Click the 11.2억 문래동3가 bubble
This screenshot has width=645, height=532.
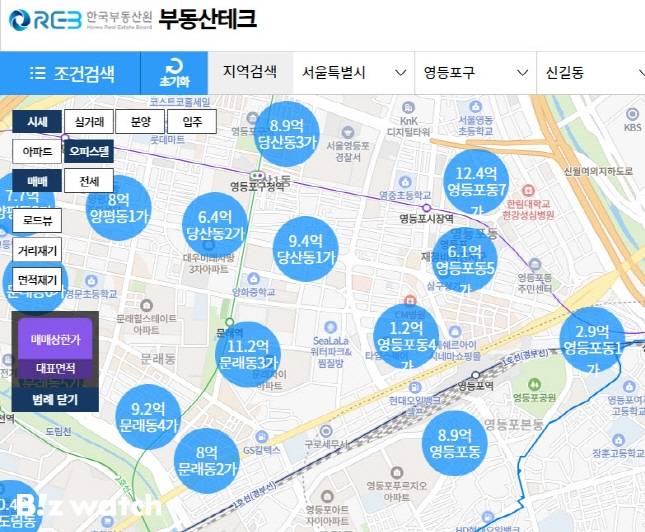click(x=248, y=355)
